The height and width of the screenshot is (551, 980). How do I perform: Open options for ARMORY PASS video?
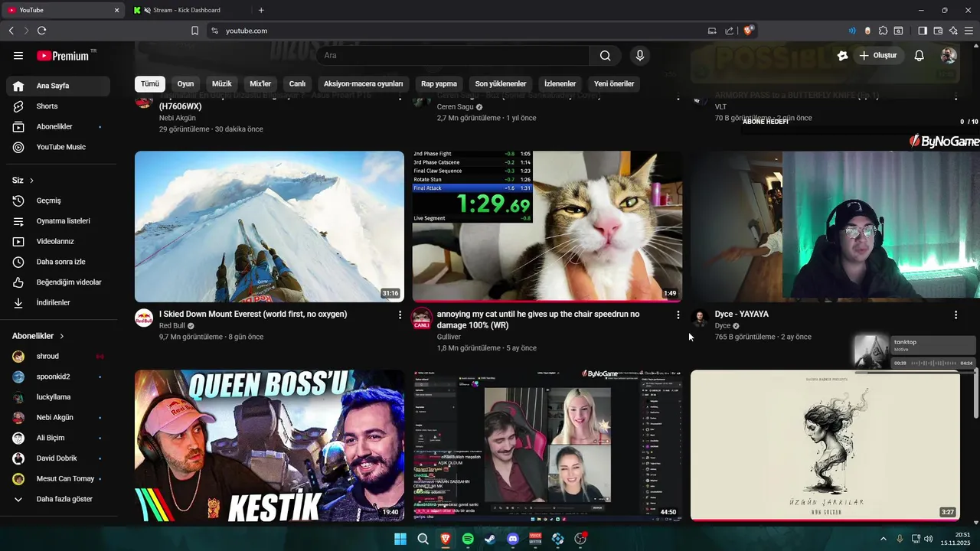[955, 96]
